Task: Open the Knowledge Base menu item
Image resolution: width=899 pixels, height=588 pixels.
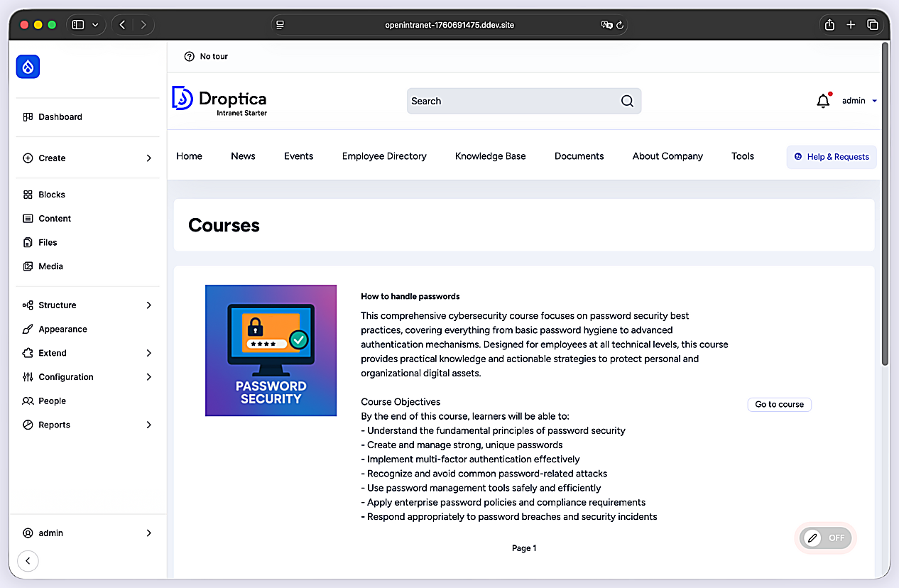Action: click(491, 156)
